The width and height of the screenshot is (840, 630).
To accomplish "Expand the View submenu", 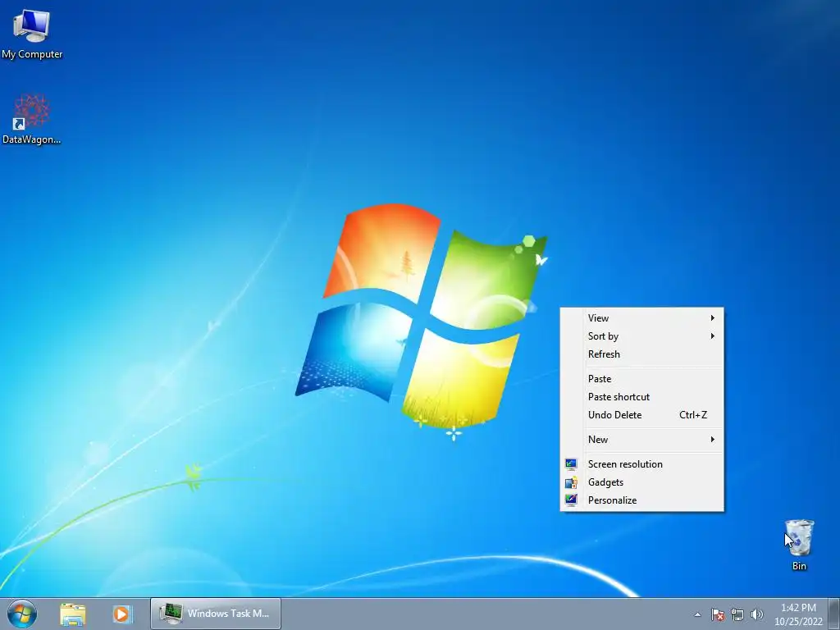I will [641, 318].
